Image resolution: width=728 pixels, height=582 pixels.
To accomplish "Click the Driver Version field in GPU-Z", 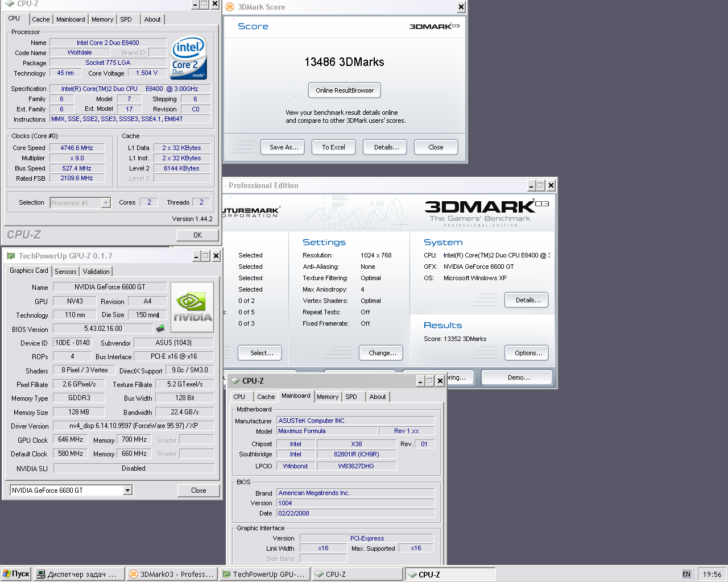I will [134, 426].
